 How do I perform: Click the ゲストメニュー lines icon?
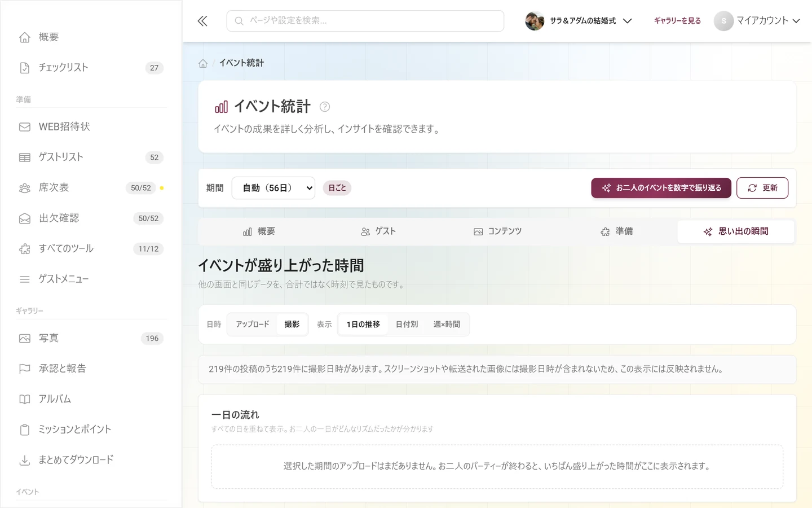coord(25,279)
